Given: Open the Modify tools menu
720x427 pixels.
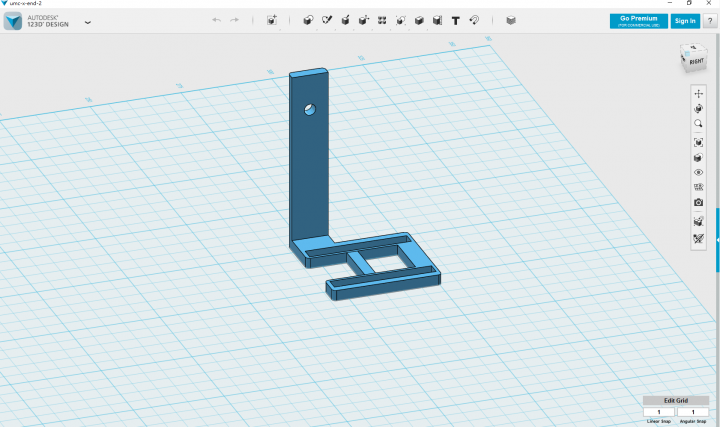Looking at the screenshot, I should pyautogui.click(x=364, y=20).
